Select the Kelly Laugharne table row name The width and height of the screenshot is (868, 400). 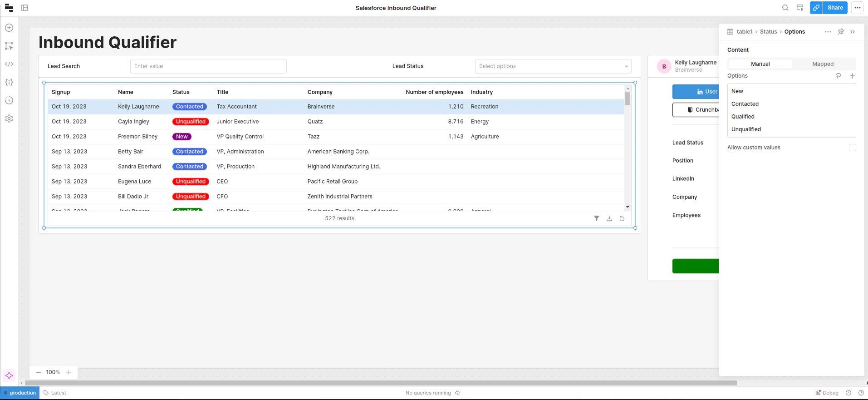click(138, 107)
